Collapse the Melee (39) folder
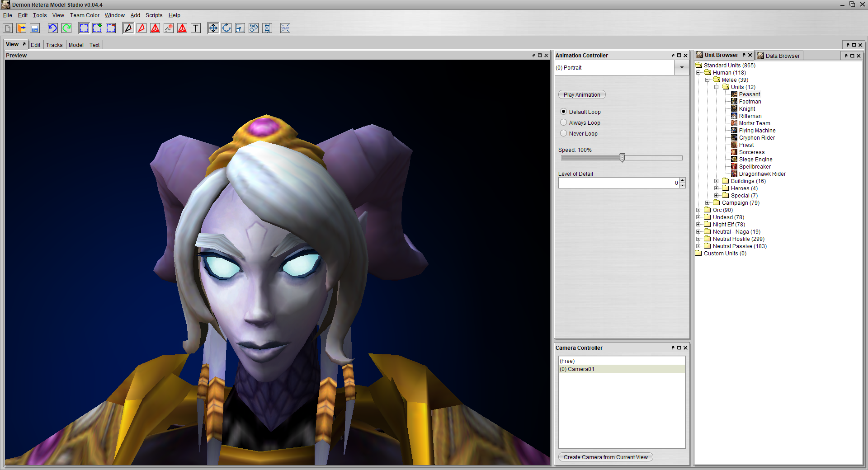 pyautogui.click(x=708, y=80)
